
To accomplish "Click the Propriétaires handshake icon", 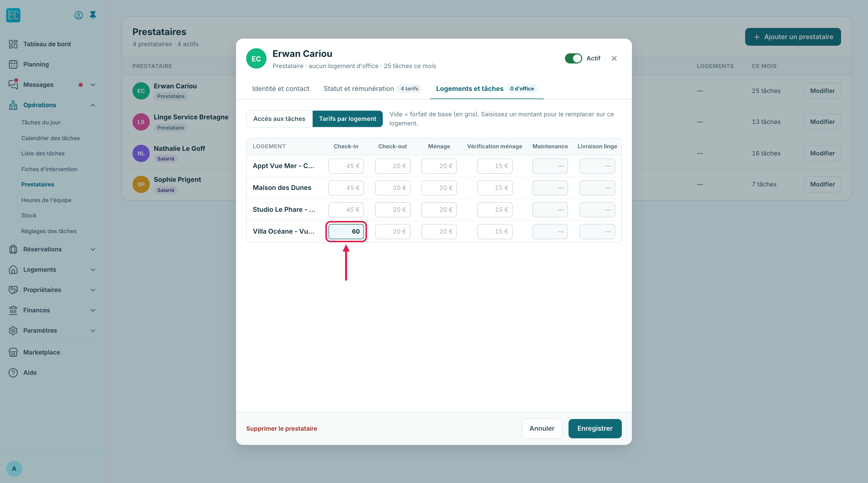I will click(x=13, y=290).
